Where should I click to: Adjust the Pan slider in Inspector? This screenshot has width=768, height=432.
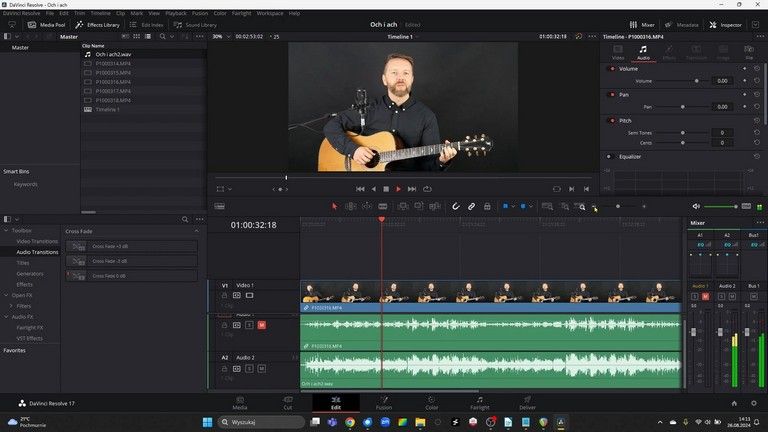[683, 106]
